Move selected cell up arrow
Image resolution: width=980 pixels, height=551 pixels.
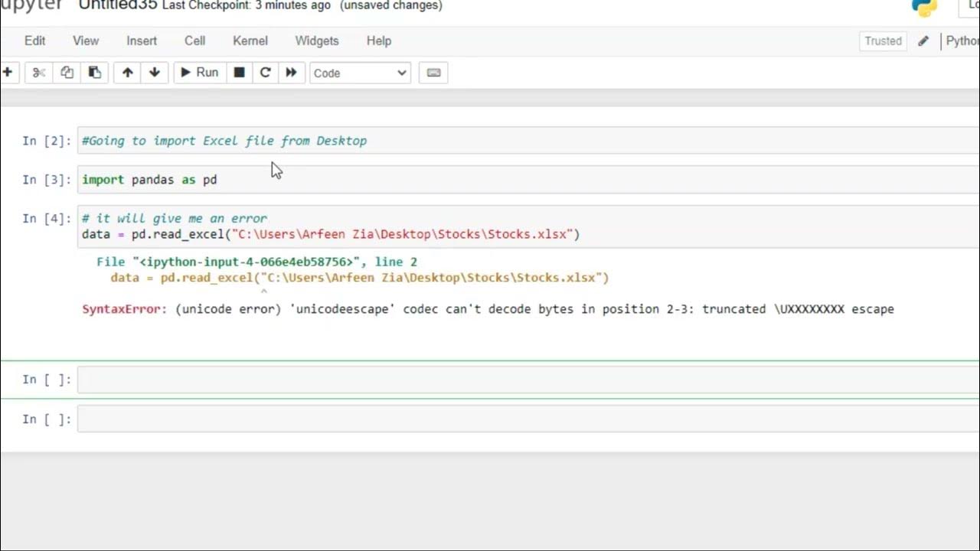click(x=127, y=73)
